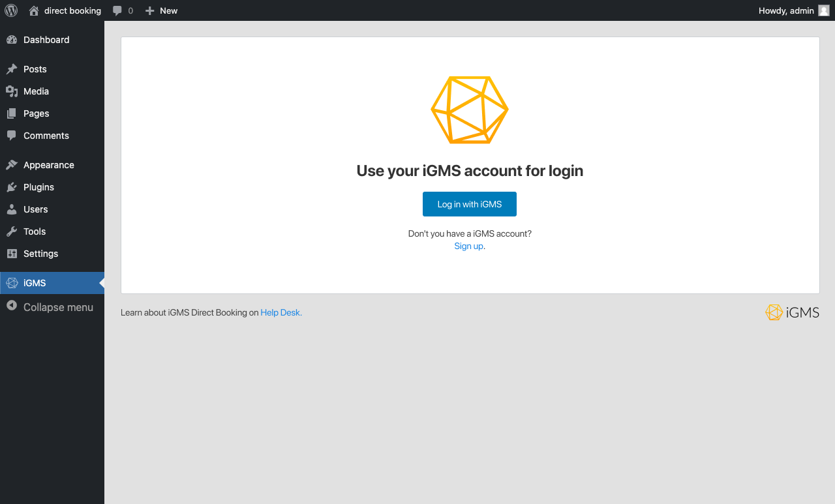Open the Dashboard menu item
Screen dimensions: 835x504
pyautogui.click(x=52, y=40)
